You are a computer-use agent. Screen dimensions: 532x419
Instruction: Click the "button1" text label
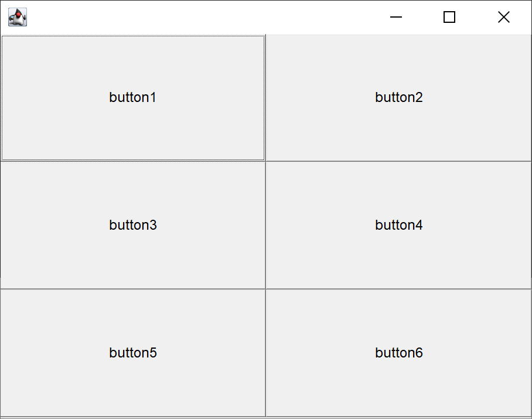[133, 97]
